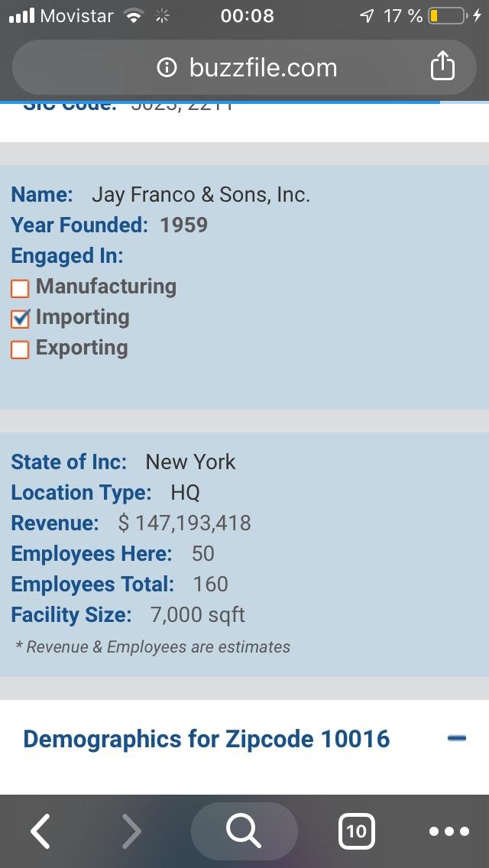Collapse the Demographics section with minus icon

[x=457, y=738]
